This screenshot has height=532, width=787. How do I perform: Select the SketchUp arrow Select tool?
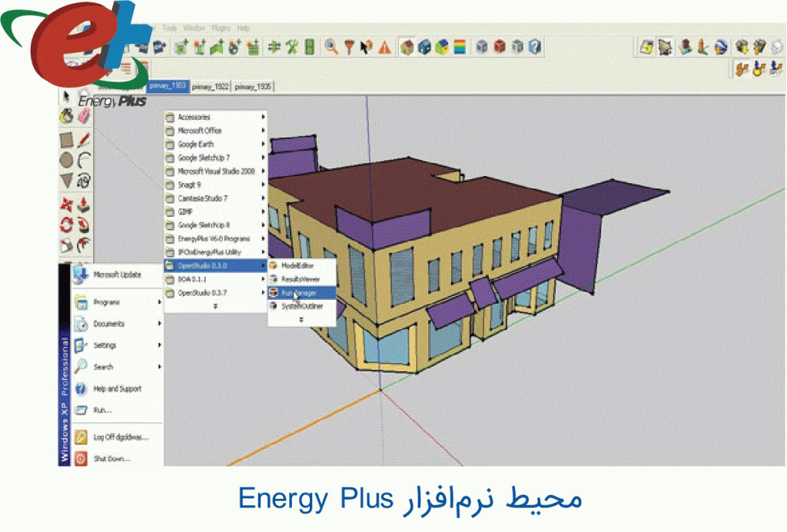pos(66,96)
